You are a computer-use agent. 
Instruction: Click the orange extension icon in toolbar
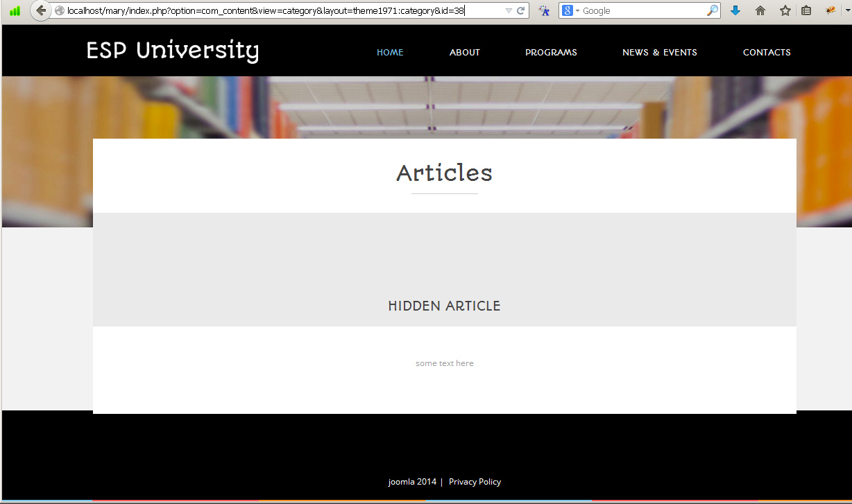(830, 11)
